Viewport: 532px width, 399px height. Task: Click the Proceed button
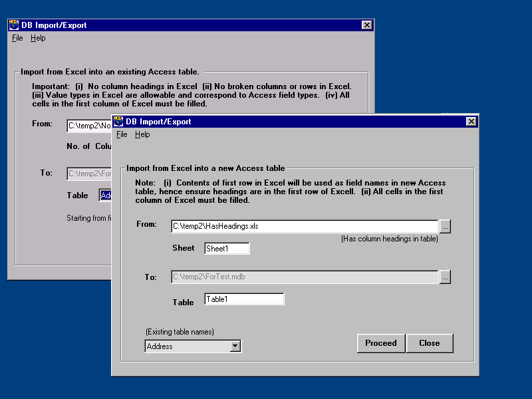point(381,343)
